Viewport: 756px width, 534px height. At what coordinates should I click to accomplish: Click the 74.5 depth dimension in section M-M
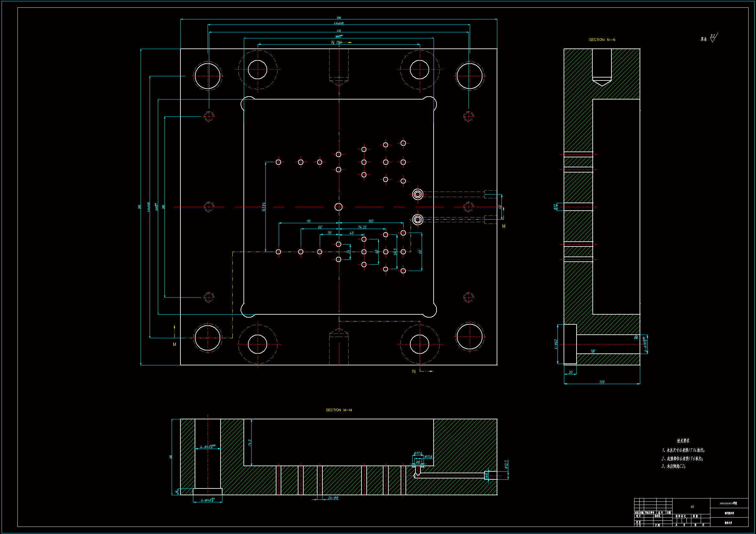[x=250, y=443]
